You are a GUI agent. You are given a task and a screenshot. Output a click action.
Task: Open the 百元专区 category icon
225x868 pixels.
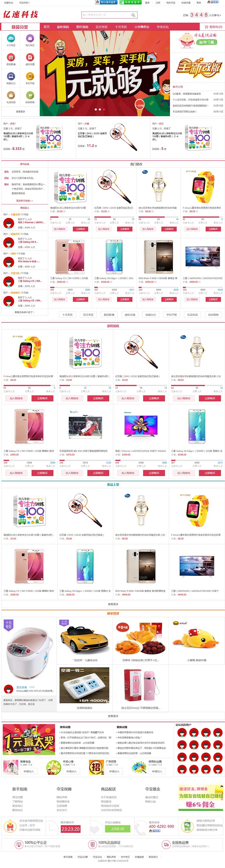30,38
